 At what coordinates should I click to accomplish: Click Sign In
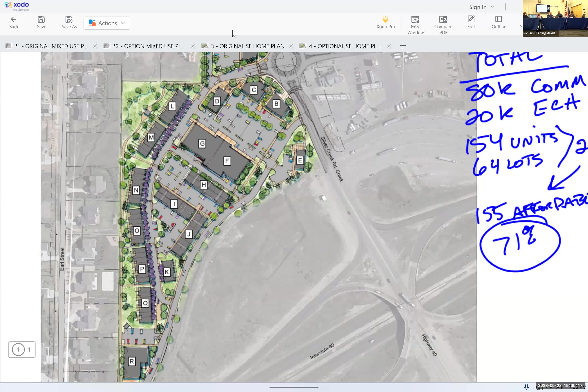pos(478,7)
